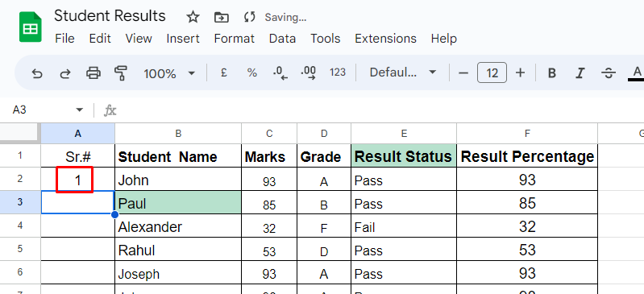
Task: Click the Move to folder icon
Action: coord(222,17)
